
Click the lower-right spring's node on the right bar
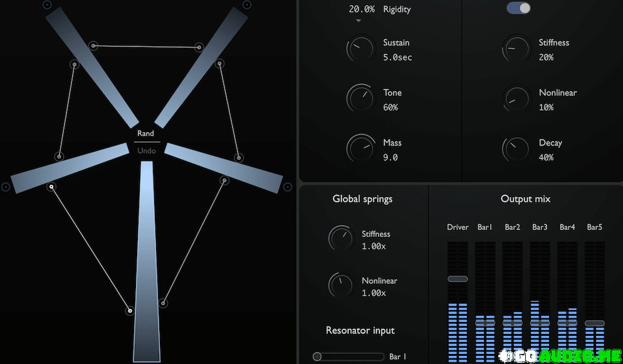[224, 180]
